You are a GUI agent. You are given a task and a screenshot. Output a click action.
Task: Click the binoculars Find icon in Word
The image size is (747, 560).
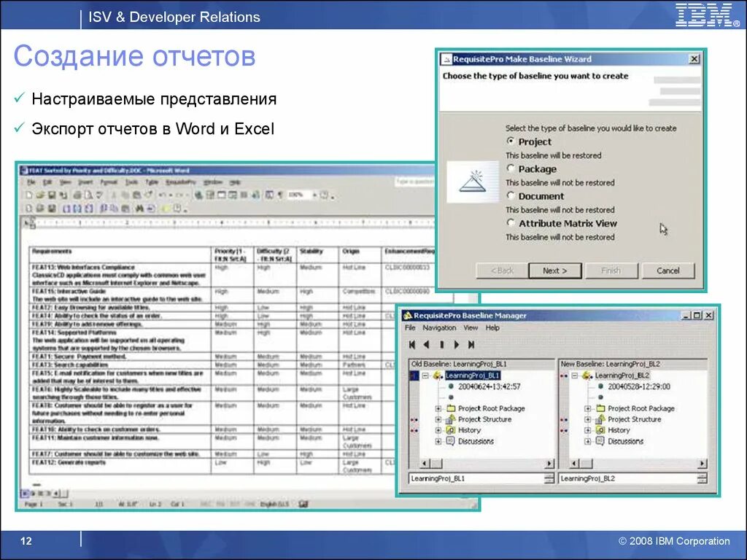click(139, 208)
